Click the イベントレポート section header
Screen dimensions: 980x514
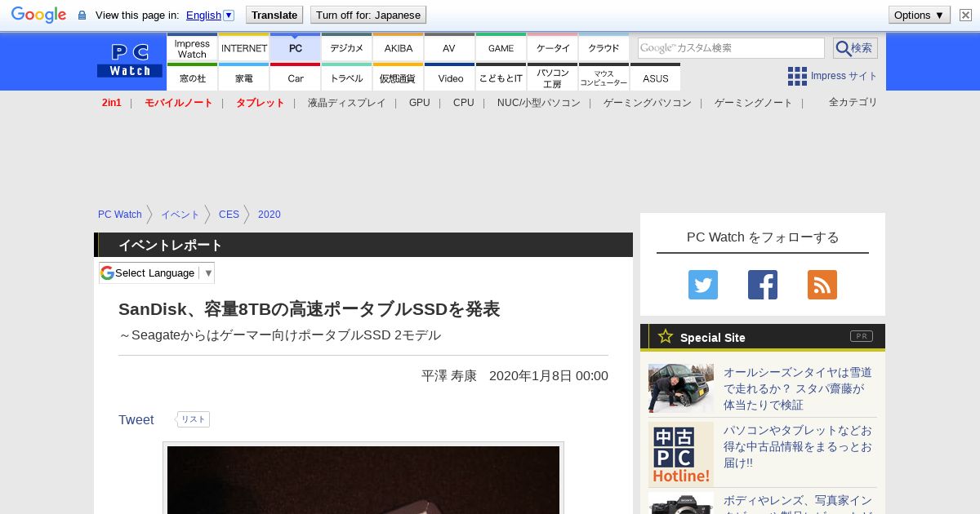[x=363, y=245]
